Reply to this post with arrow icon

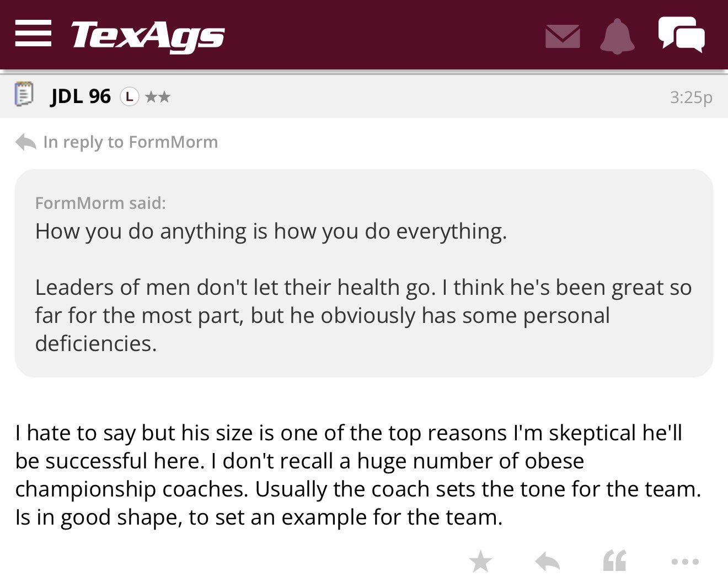point(548,562)
